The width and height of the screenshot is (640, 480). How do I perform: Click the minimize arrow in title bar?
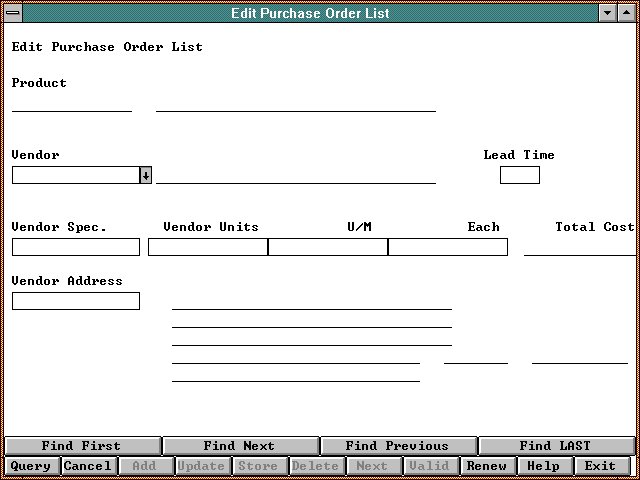pyautogui.click(x=608, y=13)
